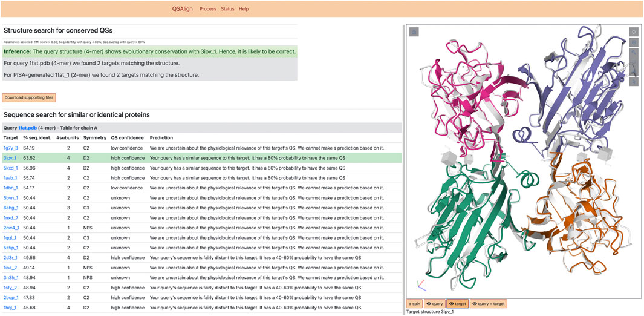Click the 'Parameters selected' line
This screenshot has height=316, width=644.
74,42
